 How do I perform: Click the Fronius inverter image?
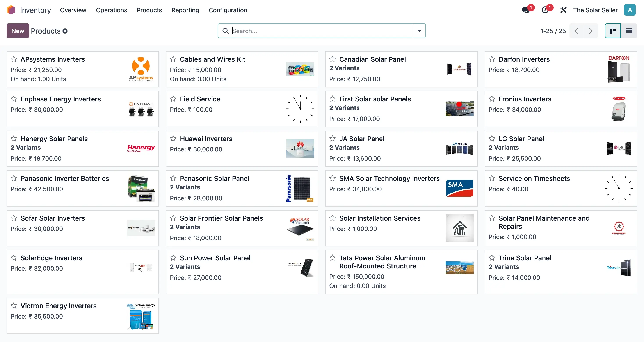tap(619, 109)
